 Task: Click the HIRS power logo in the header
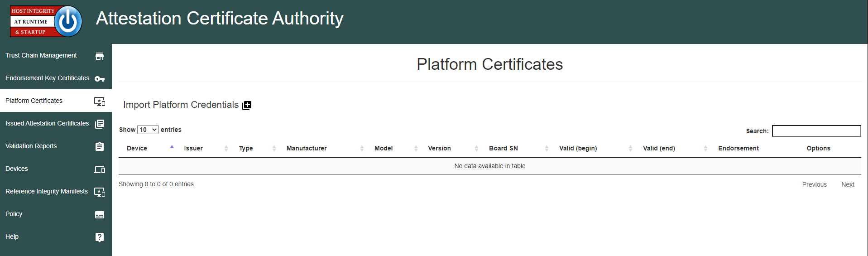pyautogui.click(x=46, y=21)
